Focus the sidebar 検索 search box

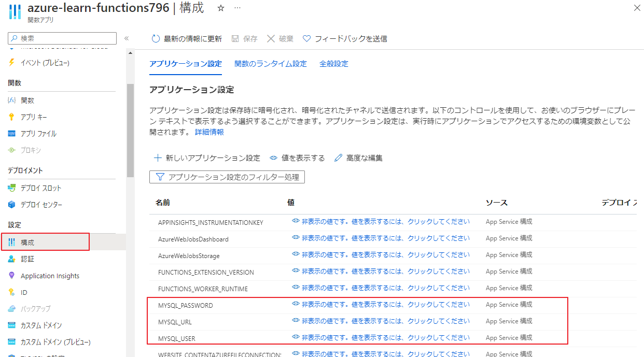tap(62, 38)
